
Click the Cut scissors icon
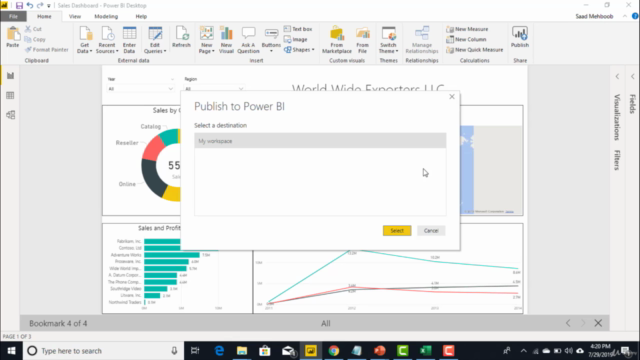point(28,29)
